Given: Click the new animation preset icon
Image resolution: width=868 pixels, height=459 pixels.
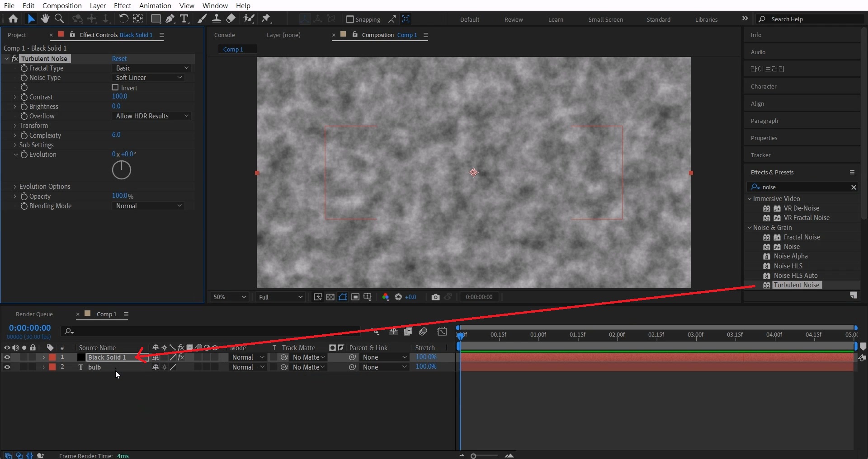Looking at the screenshot, I should pyautogui.click(x=854, y=295).
